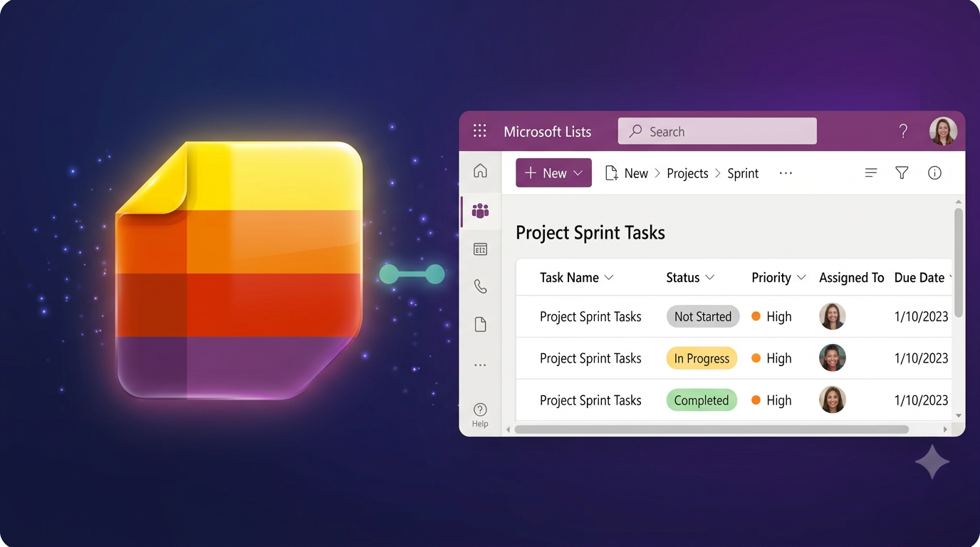
Task: Open the profile avatar in the header
Action: point(943,131)
